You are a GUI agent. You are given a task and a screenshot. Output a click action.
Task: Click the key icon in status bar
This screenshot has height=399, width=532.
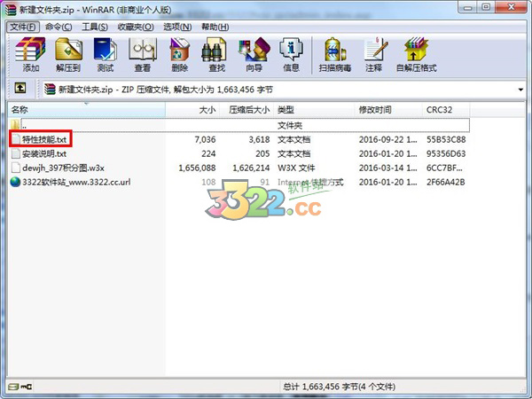click(27, 387)
